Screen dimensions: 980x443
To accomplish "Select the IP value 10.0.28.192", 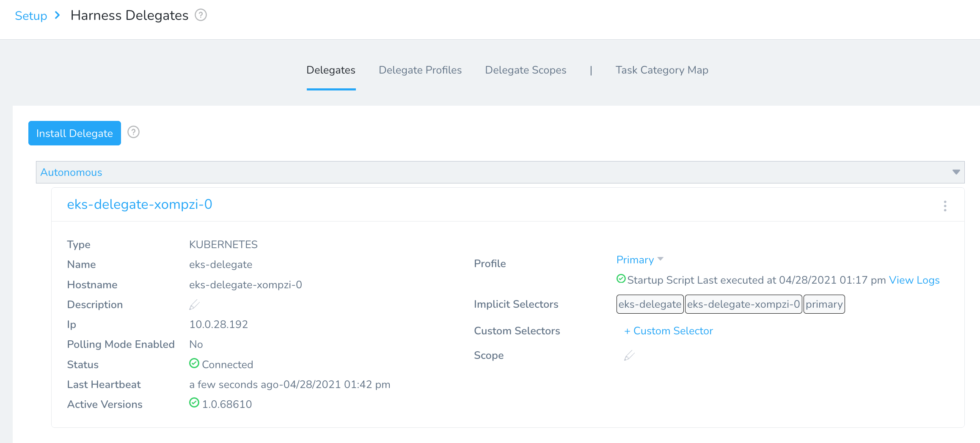I will coord(219,324).
